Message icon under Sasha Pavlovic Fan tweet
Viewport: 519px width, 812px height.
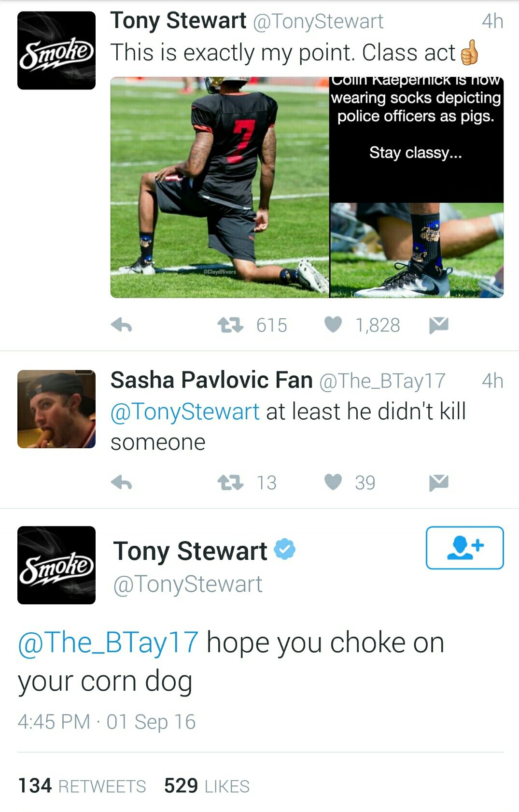[438, 483]
